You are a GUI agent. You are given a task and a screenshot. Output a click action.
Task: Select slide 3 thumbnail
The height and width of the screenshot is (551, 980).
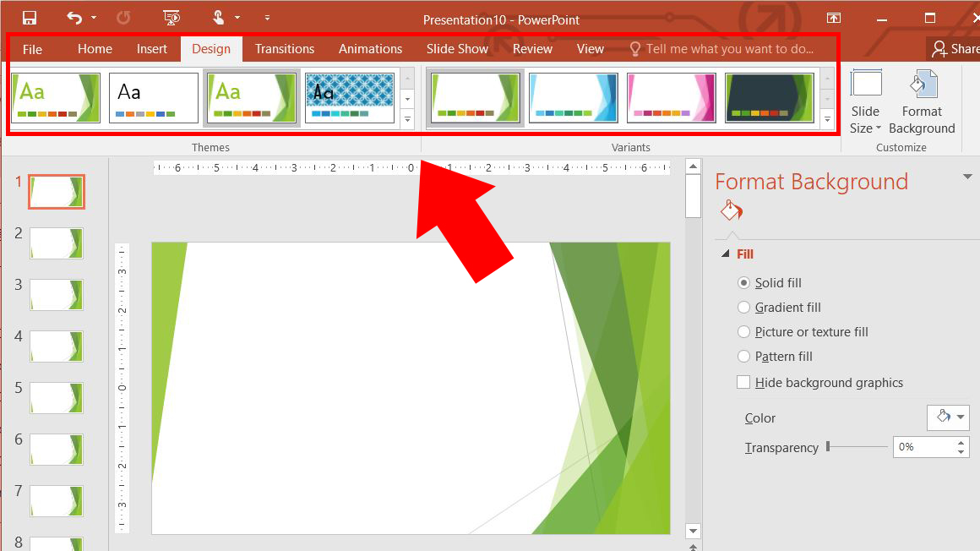pyautogui.click(x=57, y=295)
